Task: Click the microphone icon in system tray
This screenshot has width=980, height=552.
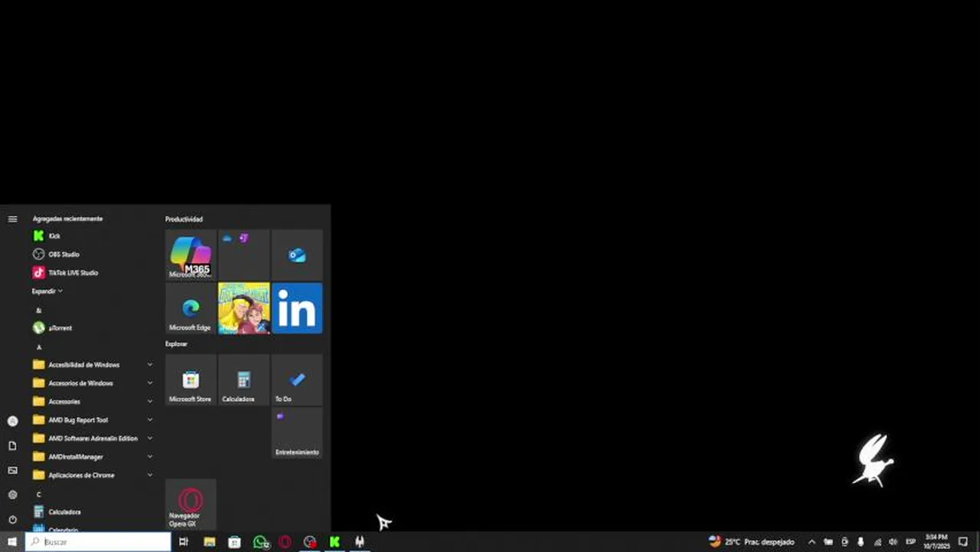Action: coord(860,542)
